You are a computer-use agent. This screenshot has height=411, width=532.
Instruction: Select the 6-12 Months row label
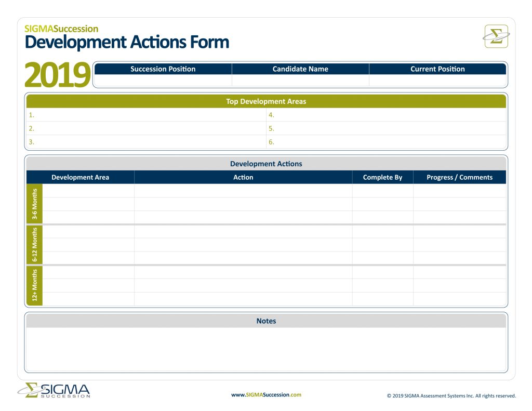click(x=35, y=245)
